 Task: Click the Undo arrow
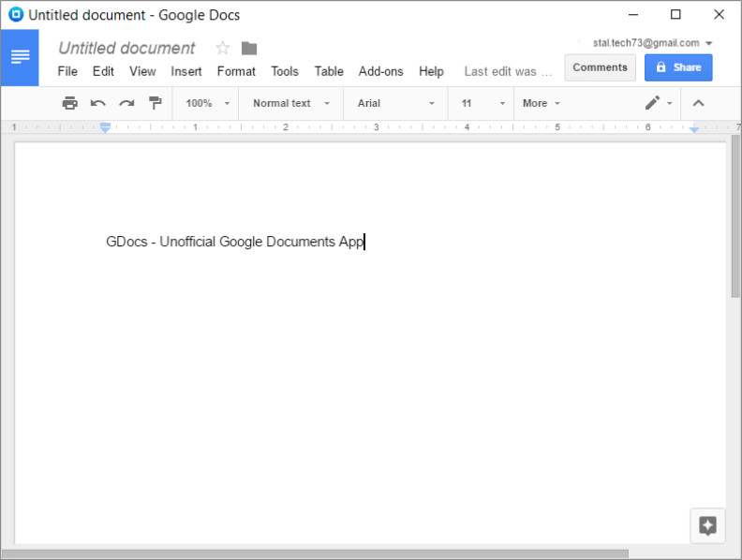98,103
